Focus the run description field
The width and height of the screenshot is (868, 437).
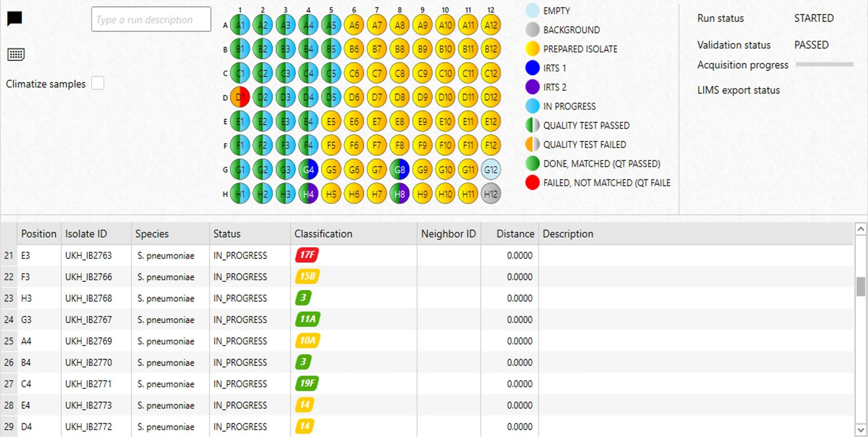click(x=151, y=19)
